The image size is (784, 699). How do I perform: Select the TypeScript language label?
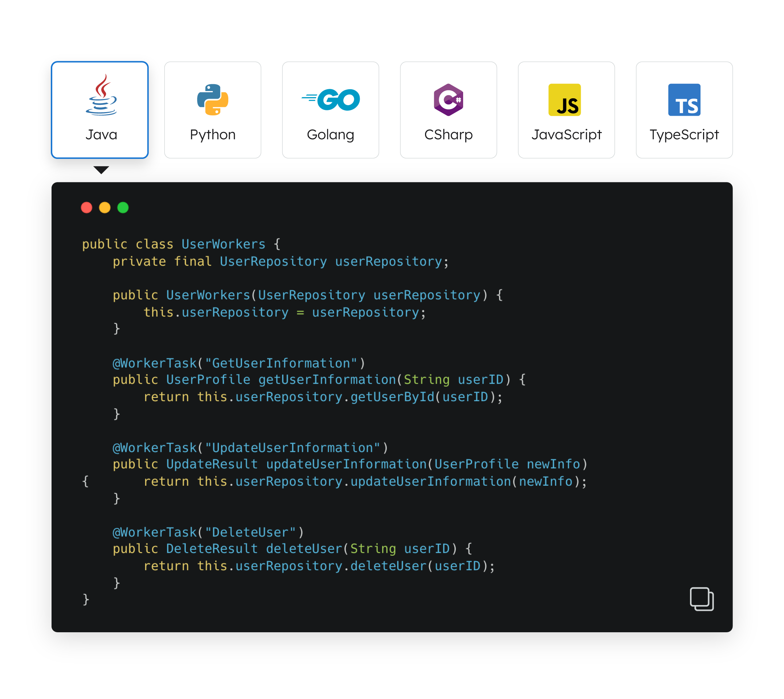[x=684, y=135]
